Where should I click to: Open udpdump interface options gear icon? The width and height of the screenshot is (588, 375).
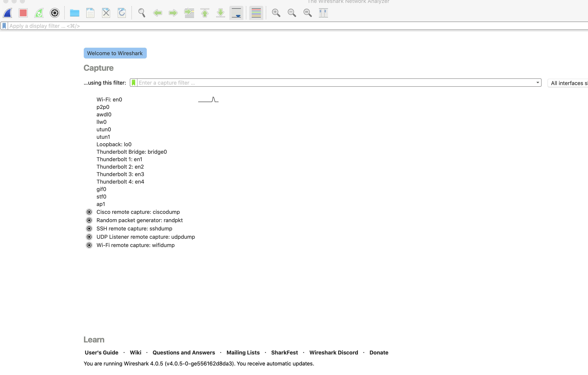89,237
